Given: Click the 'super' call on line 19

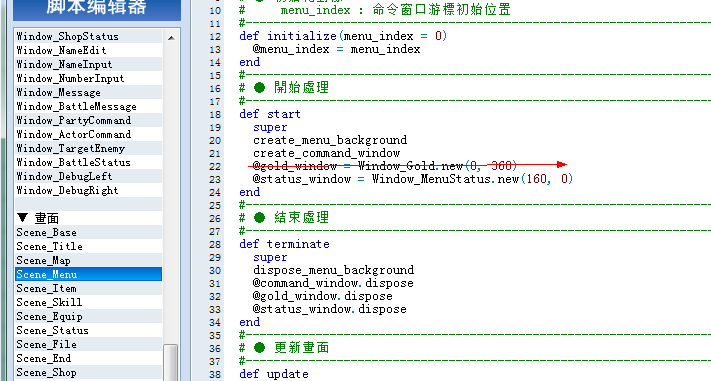Looking at the screenshot, I should 270,127.
